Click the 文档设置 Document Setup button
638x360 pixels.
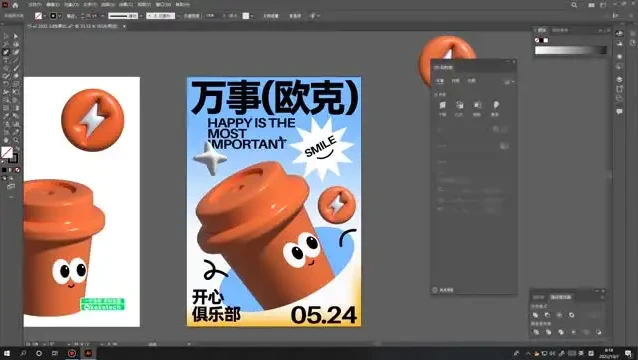coord(271,16)
